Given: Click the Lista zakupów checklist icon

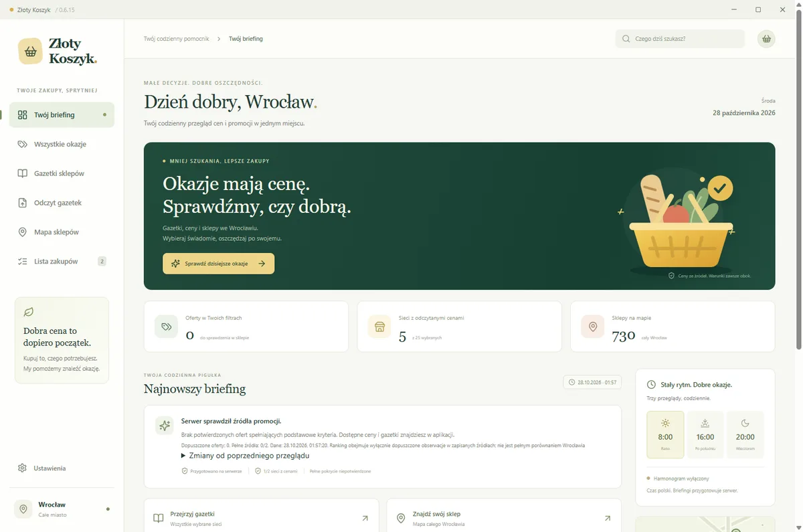Looking at the screenshot, I should tap(23, 262).
